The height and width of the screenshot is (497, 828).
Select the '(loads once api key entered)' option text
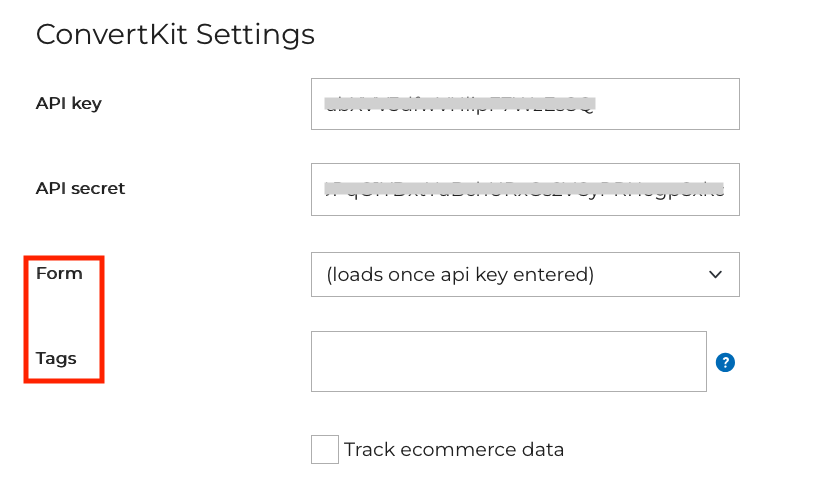[460, 275]
